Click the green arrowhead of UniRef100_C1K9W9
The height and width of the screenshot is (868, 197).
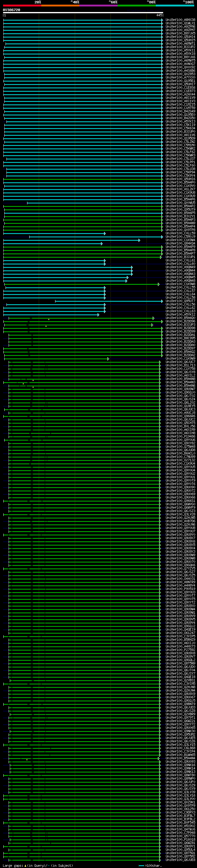click(108, 359)
